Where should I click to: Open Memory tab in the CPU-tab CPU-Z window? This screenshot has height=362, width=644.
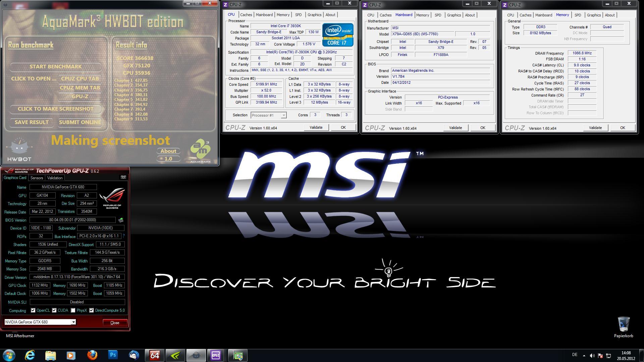coord(283,15)
